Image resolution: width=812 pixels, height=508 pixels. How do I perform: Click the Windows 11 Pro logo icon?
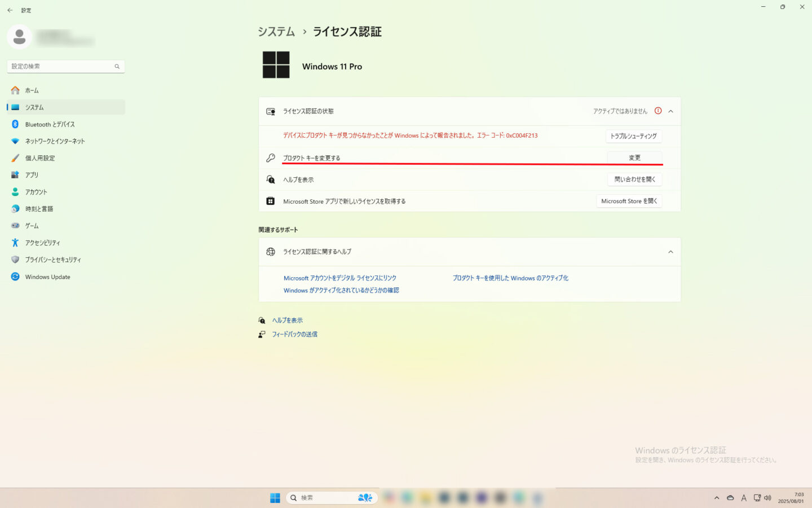276,65
